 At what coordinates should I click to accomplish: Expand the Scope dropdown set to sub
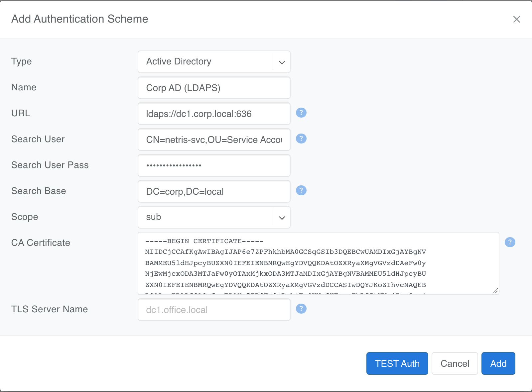pyautogui.click(x=214, y=217)
